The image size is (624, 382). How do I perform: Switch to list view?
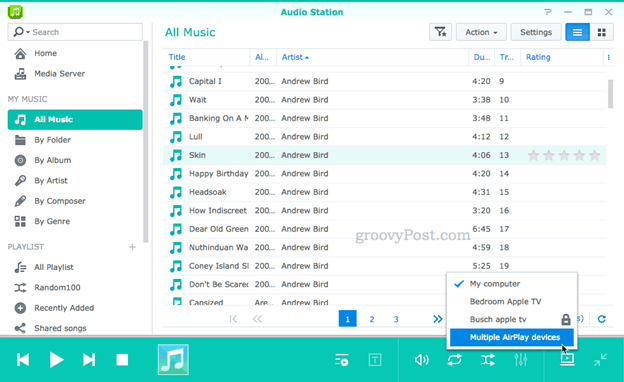pyautogui.click(x=577, y=32)
